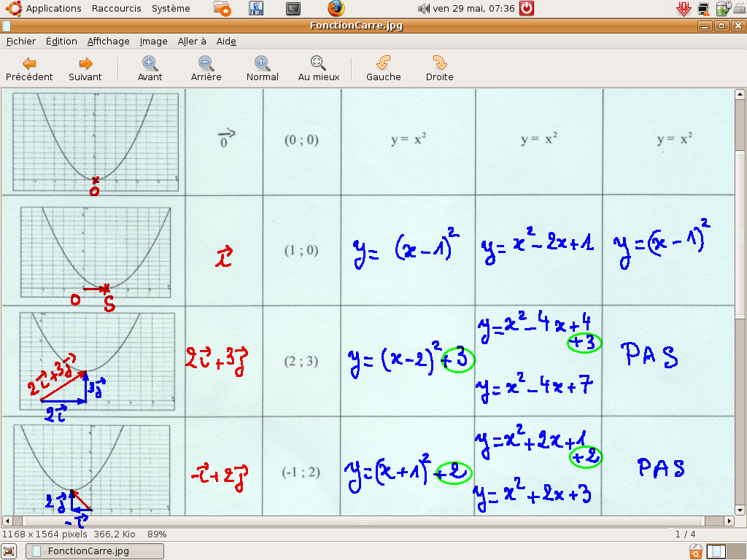Expand the Applications menu in top panel

[53, 9]
